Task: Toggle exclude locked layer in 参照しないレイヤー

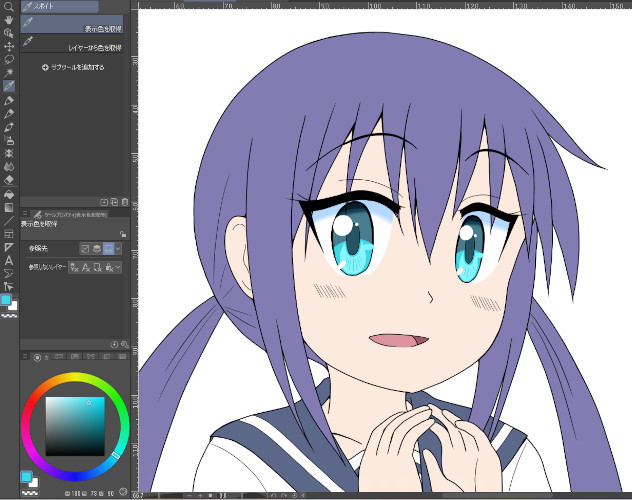Action: point(109,267)
